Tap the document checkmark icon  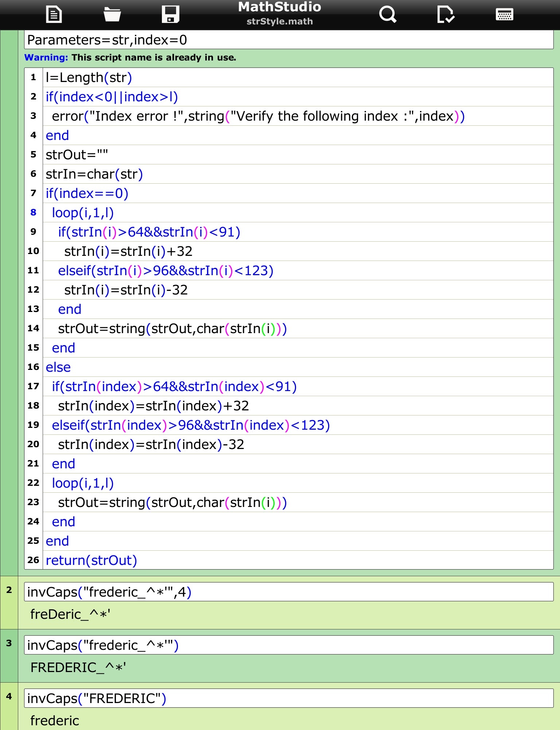(445, 15)
